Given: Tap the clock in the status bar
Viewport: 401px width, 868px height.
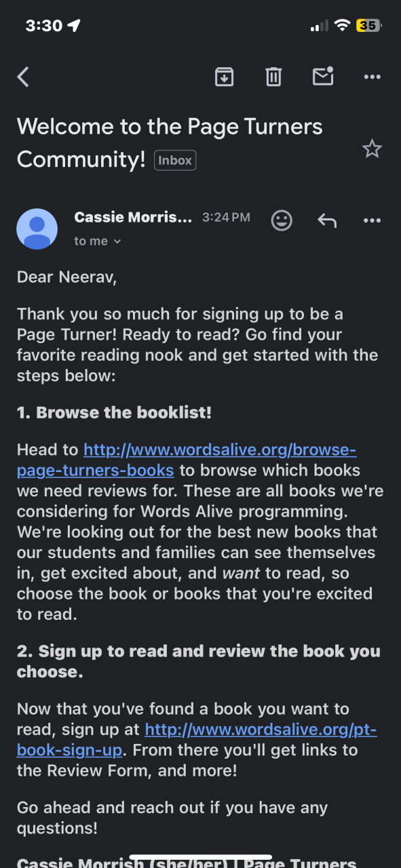Looking at the screenshot, I should click(43, 26).
